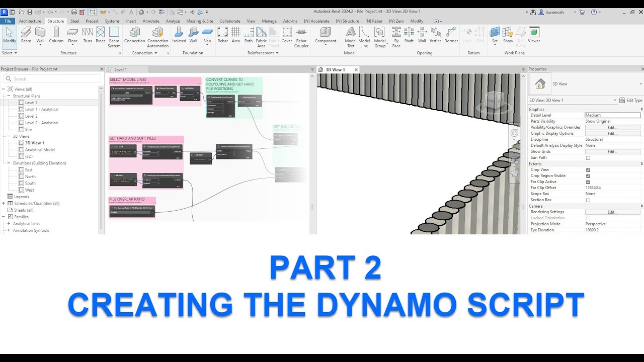644x362 pixels.
Task: Toggle the Sun Path checkbox
Action: tap(588, 158)
